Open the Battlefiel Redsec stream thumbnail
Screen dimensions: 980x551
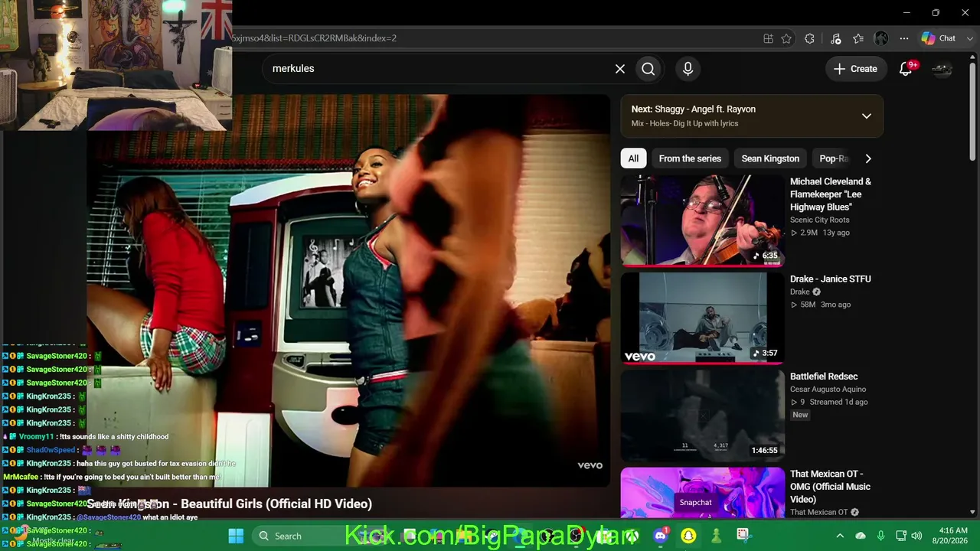click(x=702, y=415)
